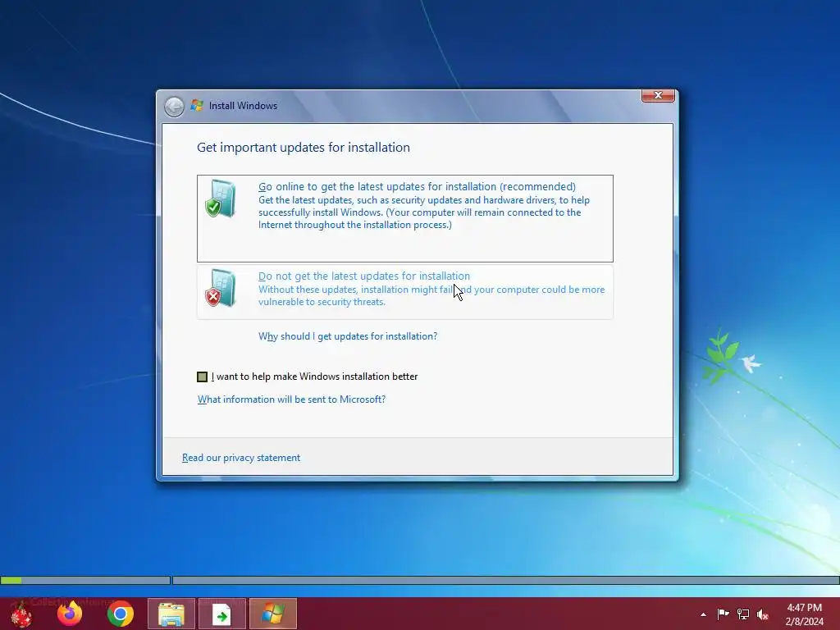Click the muted volume speaker icon
Screen dimensions: 840x630
point(763,614)
